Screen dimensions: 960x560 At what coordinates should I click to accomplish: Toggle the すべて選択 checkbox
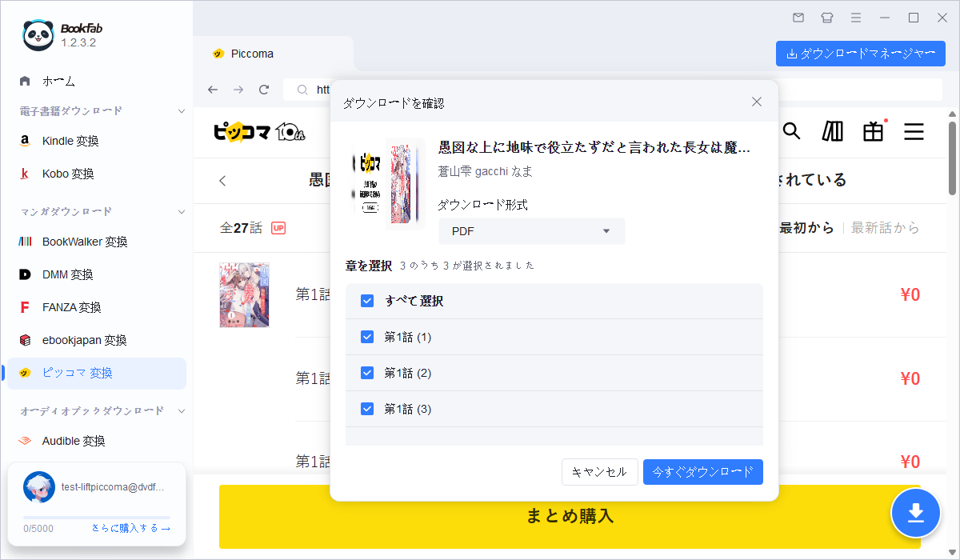(367, 301)
